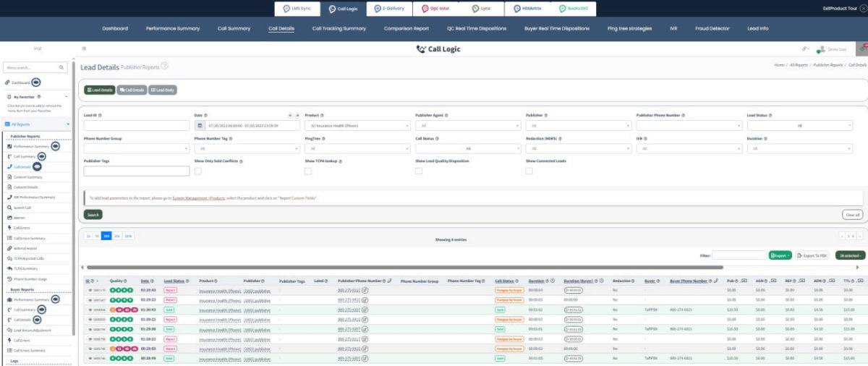The image size is (868, 366).
Task: Click the hamburger menu toggle icon
Action: [x=84, y=49]
